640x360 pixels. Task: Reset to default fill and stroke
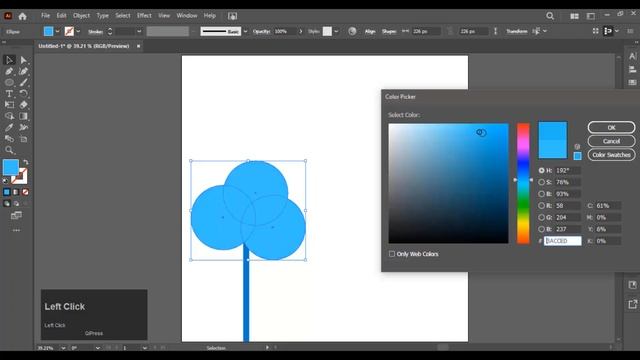(6, 180)
